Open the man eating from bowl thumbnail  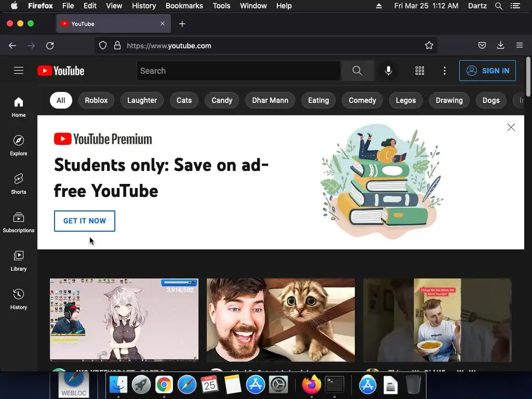(x=437, y=320)
